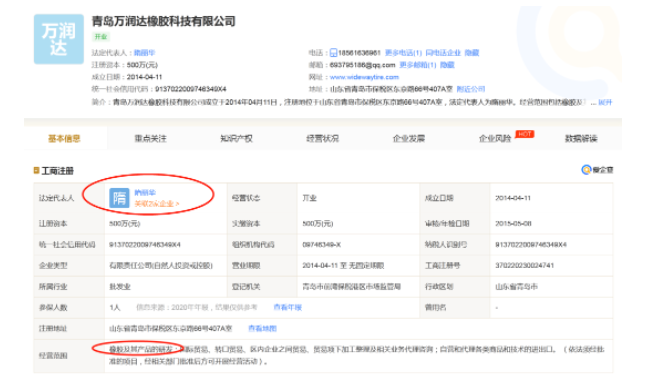The width and height of the screenshot is (666, 384).
Task: Click the 工商注册 section heading icon
Action: click(x=37, y=171)
